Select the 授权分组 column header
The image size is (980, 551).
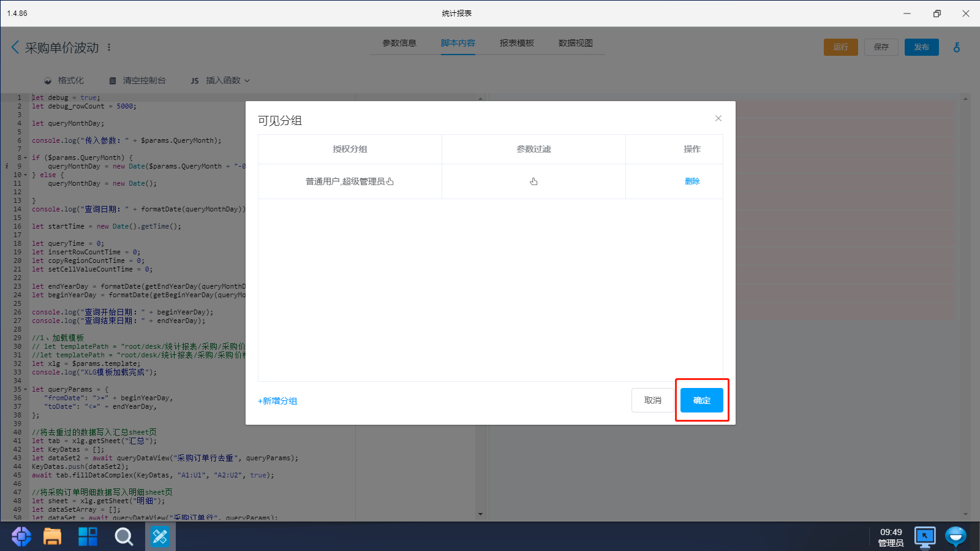[x=350, y=149]
